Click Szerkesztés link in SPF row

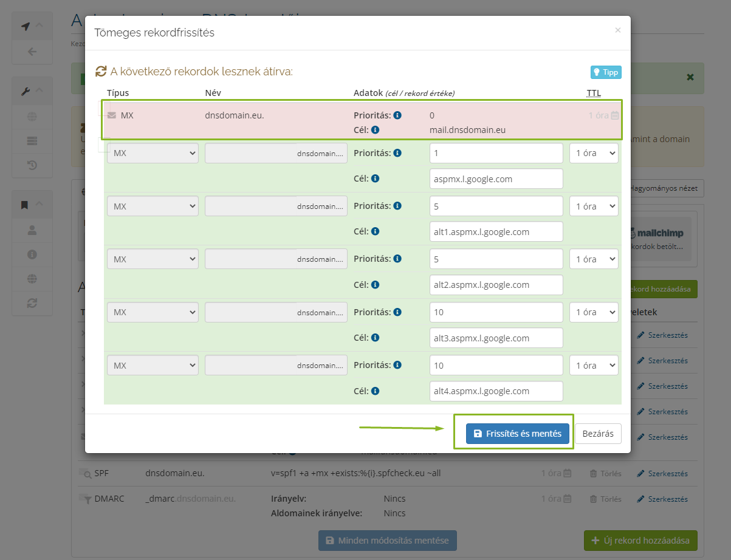click(x=662, y=474)
